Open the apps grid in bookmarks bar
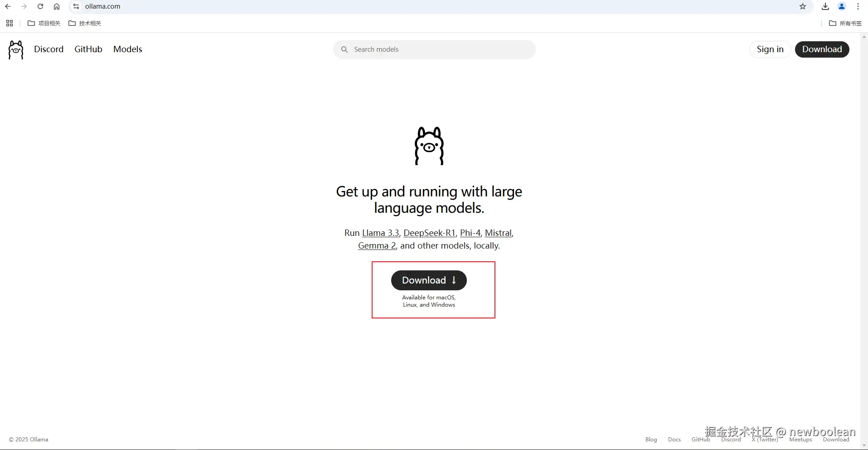The image size is (868, 450). [x=10, y=23]
